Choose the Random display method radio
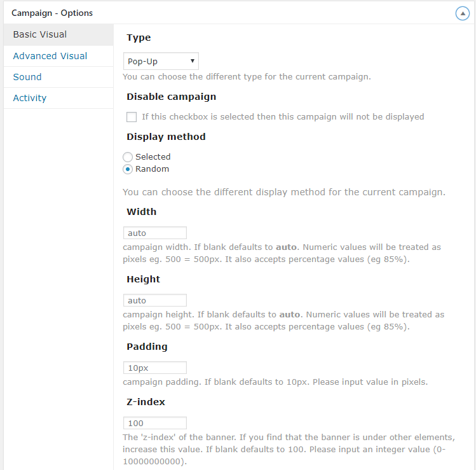Screen dimensions: 476x470 coord(128,169)
